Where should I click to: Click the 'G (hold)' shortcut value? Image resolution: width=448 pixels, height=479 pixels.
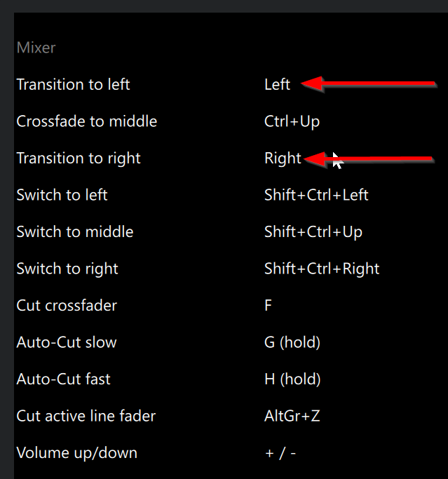292,342
